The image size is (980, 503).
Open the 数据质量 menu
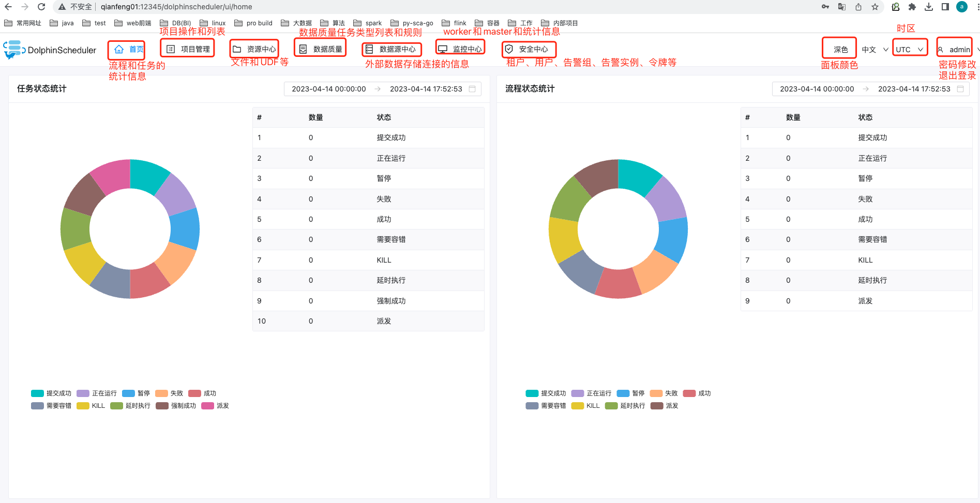pyautogui.click(x=321, y=49)
